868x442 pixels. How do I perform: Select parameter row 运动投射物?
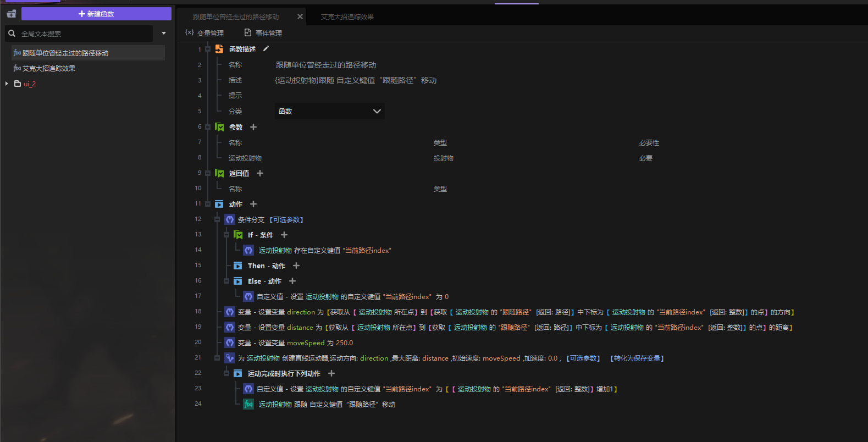[245, 158]
